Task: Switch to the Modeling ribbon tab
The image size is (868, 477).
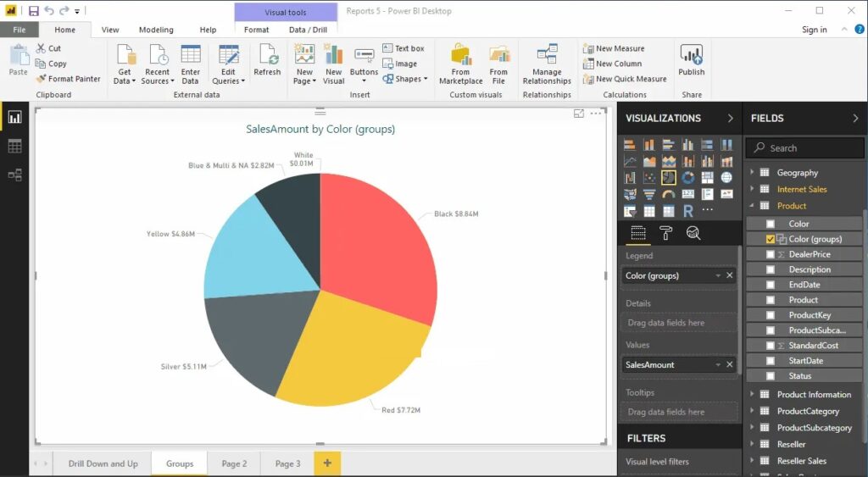Action: [x=156, y=30]
